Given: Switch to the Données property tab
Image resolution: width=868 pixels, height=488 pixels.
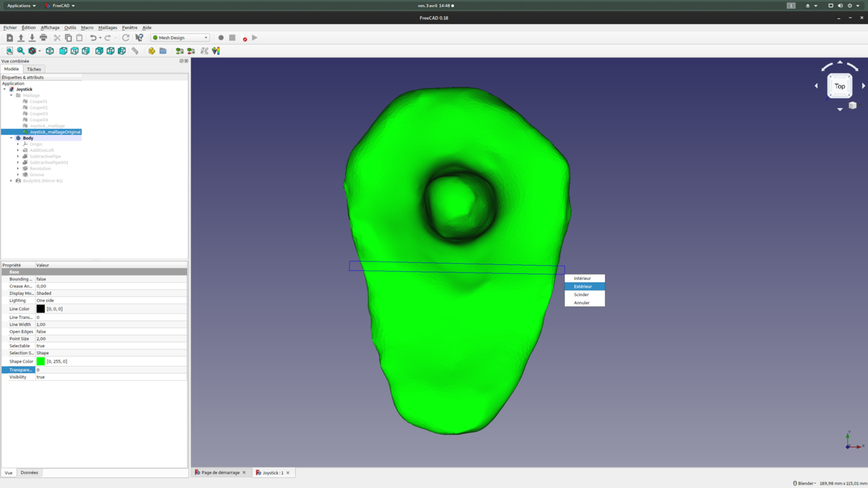Looking at the screenshot, I should [x=29, y=472].
